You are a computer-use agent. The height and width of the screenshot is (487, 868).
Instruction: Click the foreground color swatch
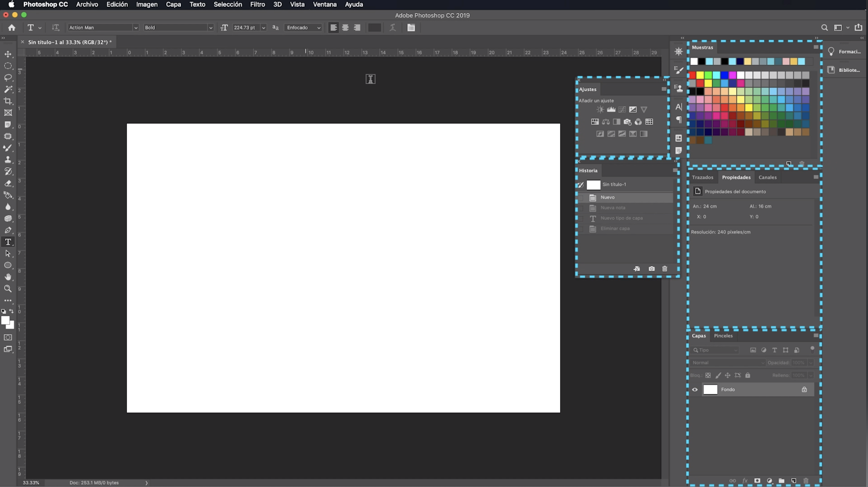pyautogui.click(x=5, y=320)
